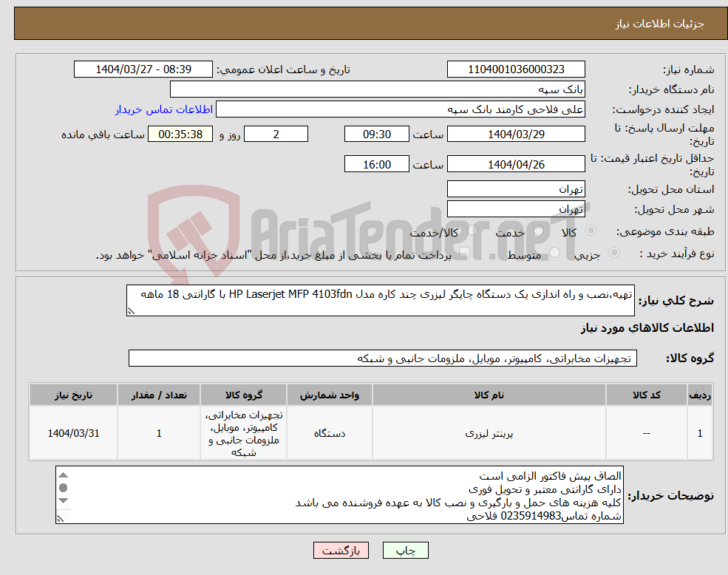Click buyer organization field بانک سپه
Image resolution: width=728 pixels, height=575 pixels.
(x=378, y=89)
